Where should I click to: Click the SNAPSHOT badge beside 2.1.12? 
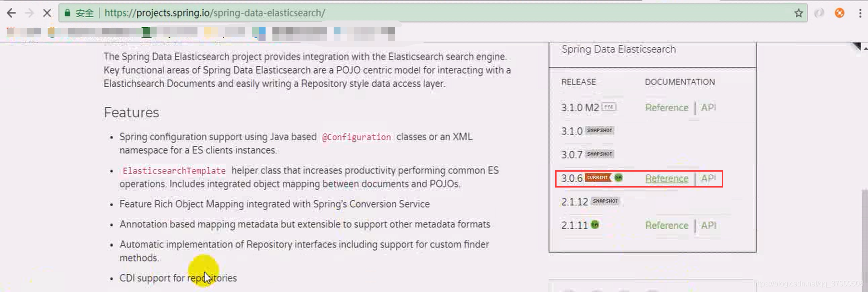coord(605,201)
